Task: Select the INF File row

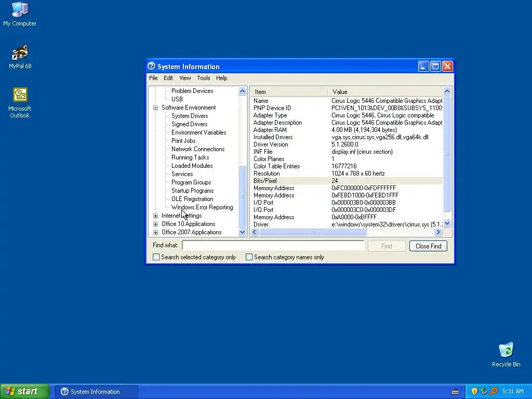Action: point(347,152)
